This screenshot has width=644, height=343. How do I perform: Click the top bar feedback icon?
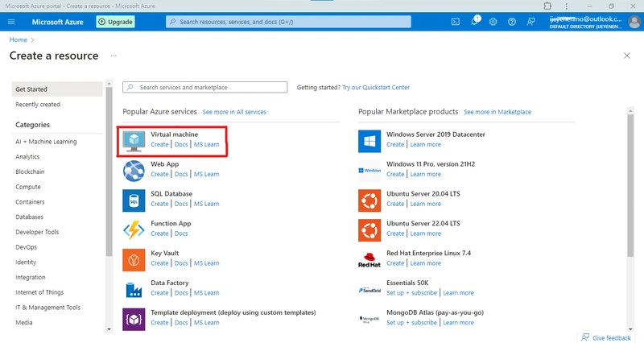(530, 22)
